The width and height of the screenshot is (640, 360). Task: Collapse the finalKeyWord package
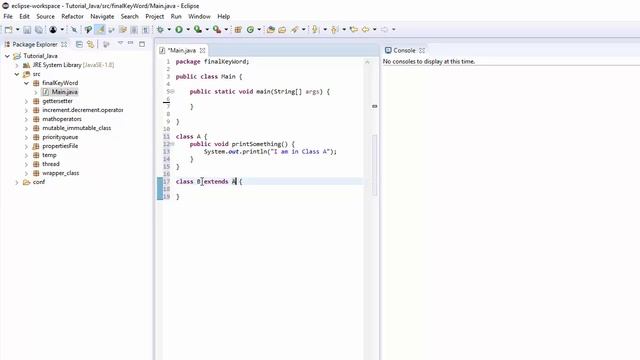pyautogui.click(x=26, y=83)
